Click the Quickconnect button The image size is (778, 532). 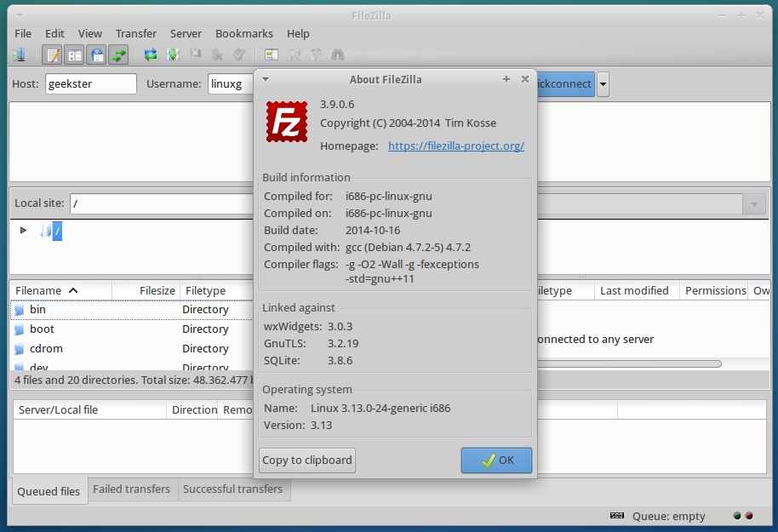click(565, 84)
